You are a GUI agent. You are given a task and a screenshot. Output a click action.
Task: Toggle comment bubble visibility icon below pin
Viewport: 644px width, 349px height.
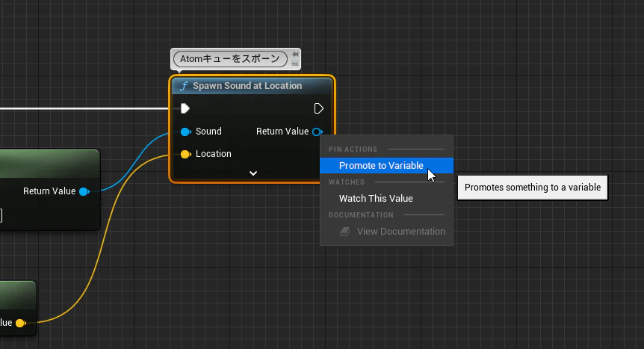click(295, 64)
